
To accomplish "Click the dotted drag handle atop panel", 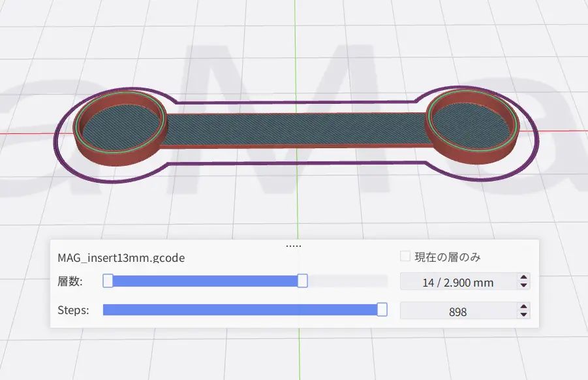I will coord(294,245).
